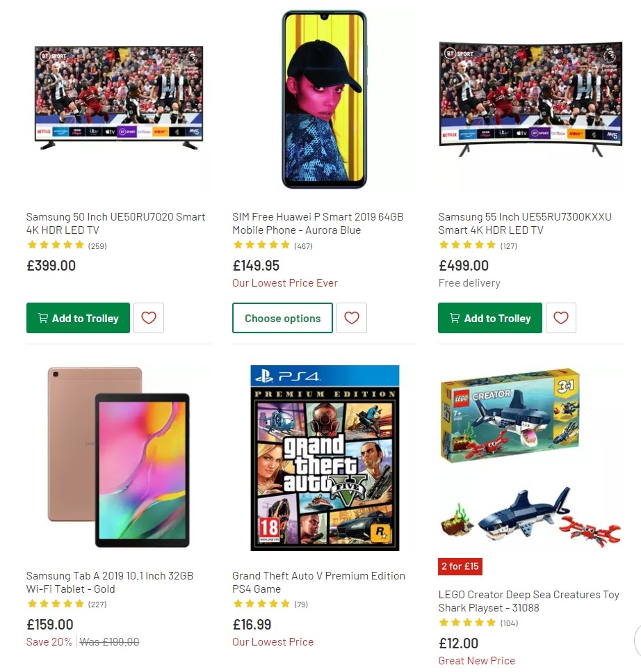Open Choose options for Huawei P Smart
The height and width of the screenshot is (672, 641).
pyautogui.click(x=282, y=318)
